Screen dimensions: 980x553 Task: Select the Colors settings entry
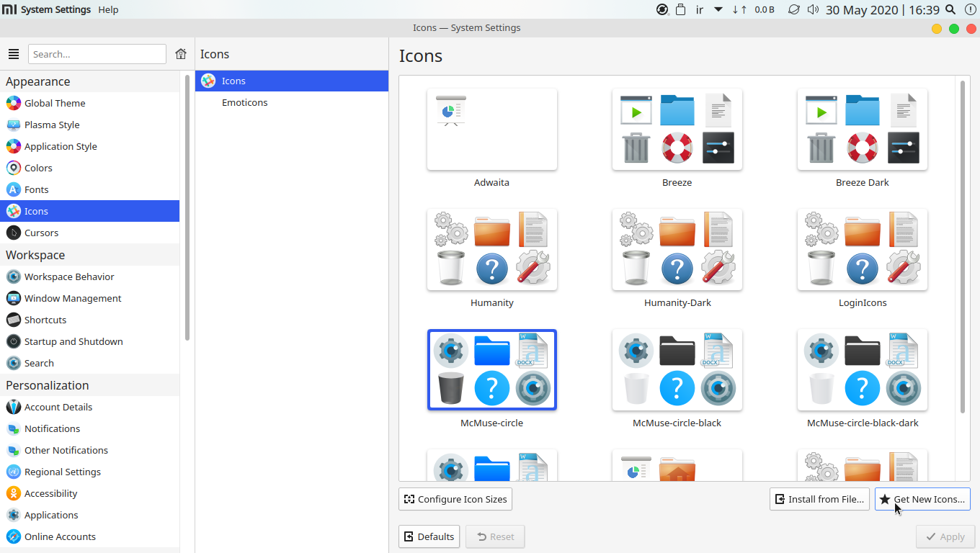(38, 168)
